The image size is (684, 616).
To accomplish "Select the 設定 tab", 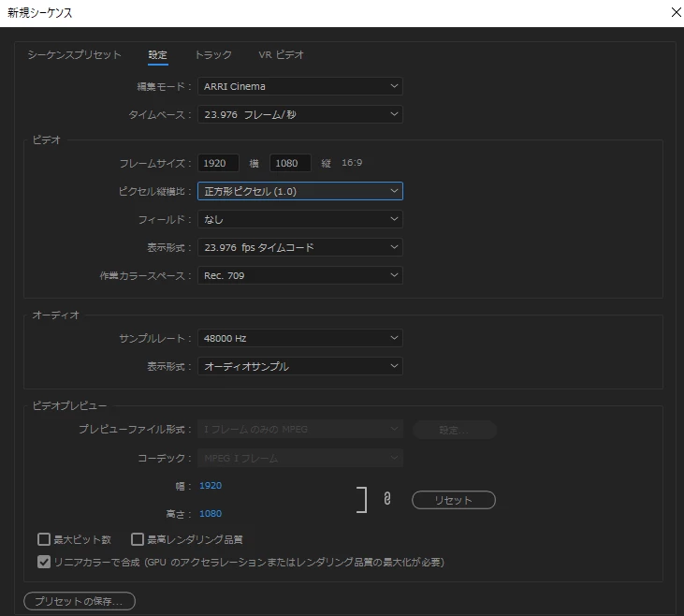I will click(157, 54).
